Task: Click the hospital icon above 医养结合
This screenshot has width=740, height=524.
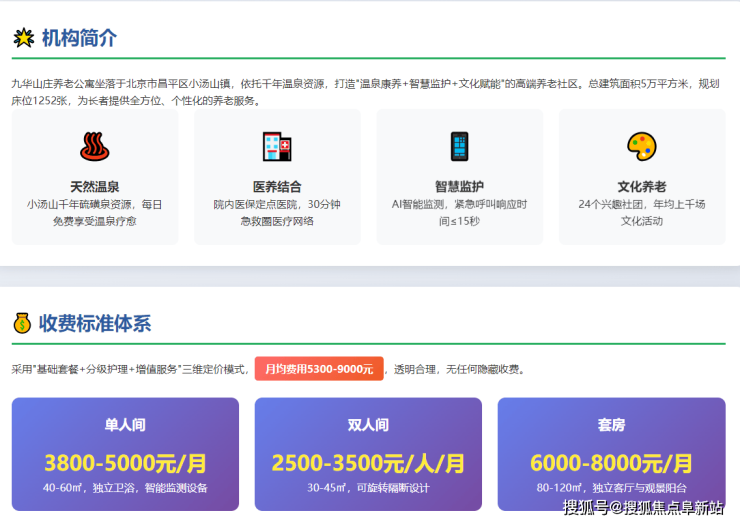Action: click(277, 147)
